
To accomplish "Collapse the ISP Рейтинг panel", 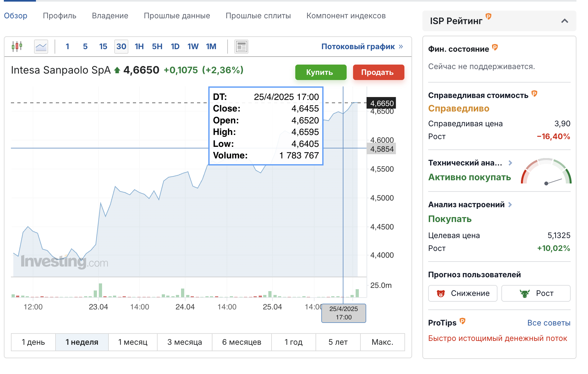I will 565,21.
